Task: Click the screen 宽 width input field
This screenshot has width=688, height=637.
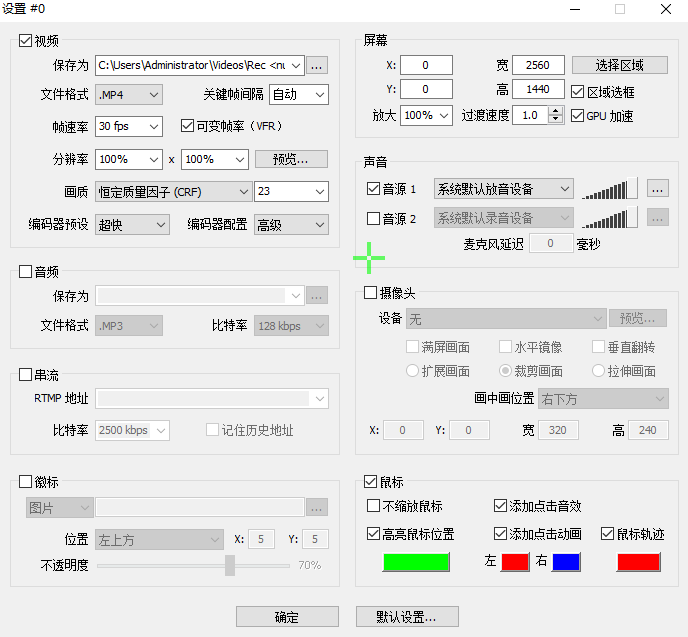Action: (538, 65)
